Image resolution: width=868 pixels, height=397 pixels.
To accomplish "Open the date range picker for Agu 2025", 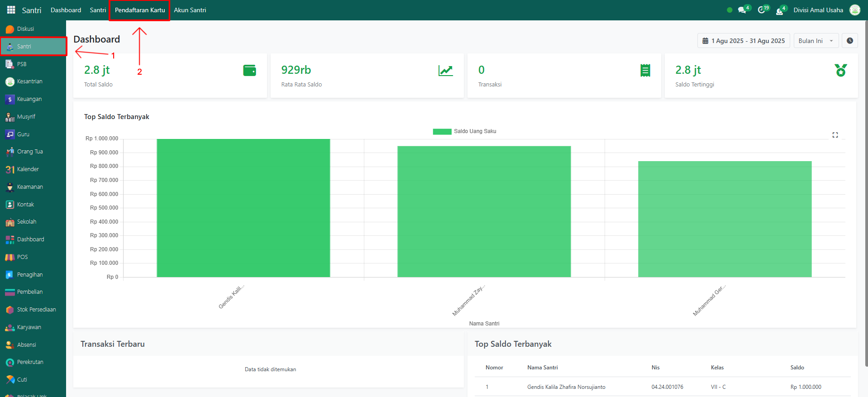I will pos(743,41).
